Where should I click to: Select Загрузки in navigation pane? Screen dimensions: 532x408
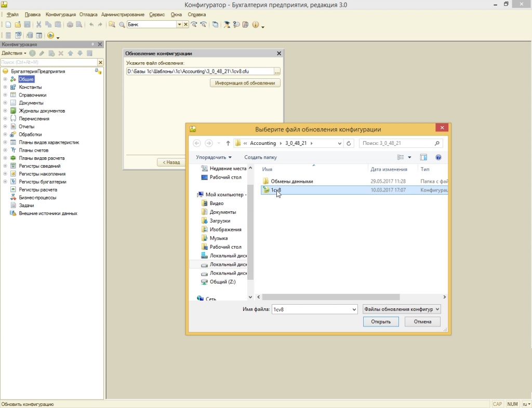click(220, 221)
